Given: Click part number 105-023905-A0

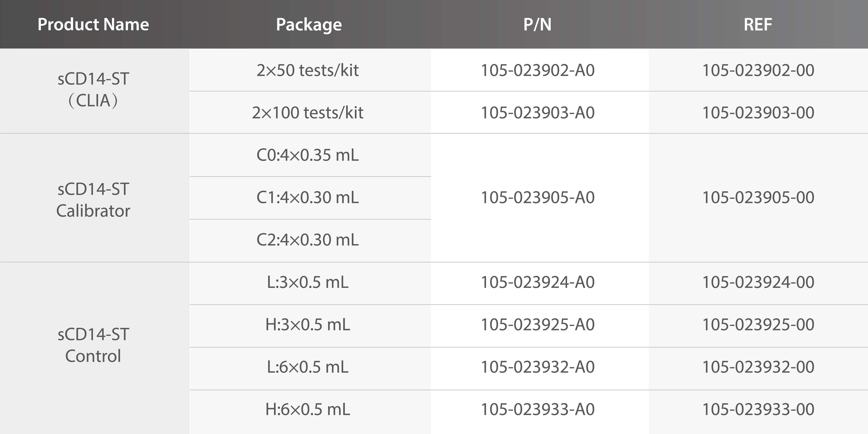Looking at the screenshot, I should click(537, 197).
